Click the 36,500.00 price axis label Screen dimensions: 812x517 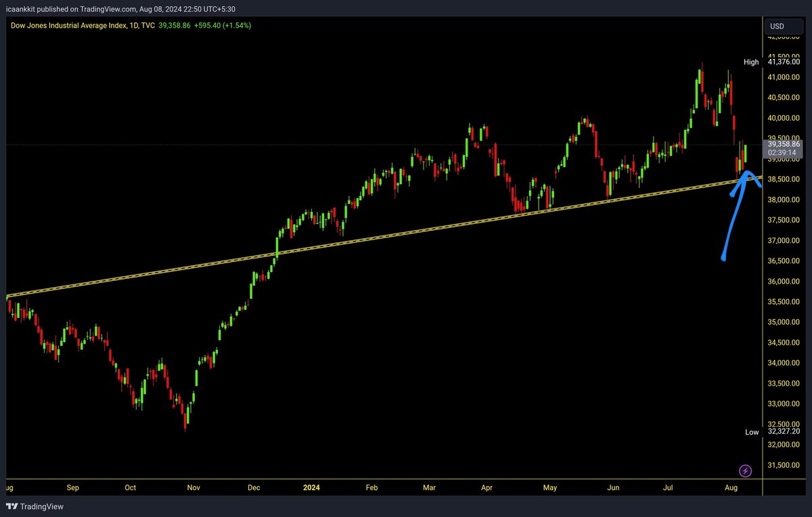pos(784,261)
